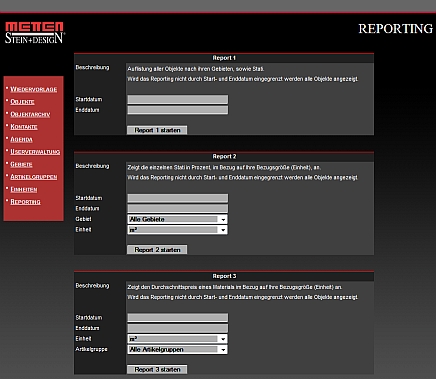Select Userverwaltung in the sidebar
This screenshot has height=379, width=436.
pos(35,152)
